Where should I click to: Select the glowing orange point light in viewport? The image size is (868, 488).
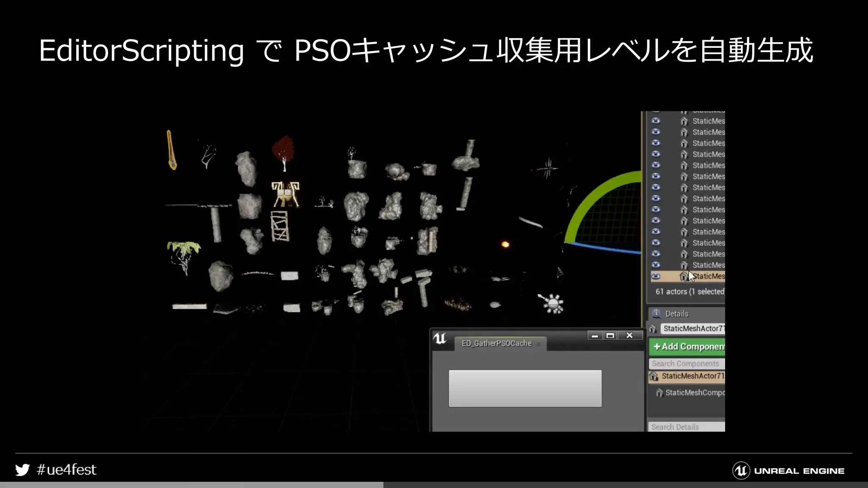click(505, 244)
